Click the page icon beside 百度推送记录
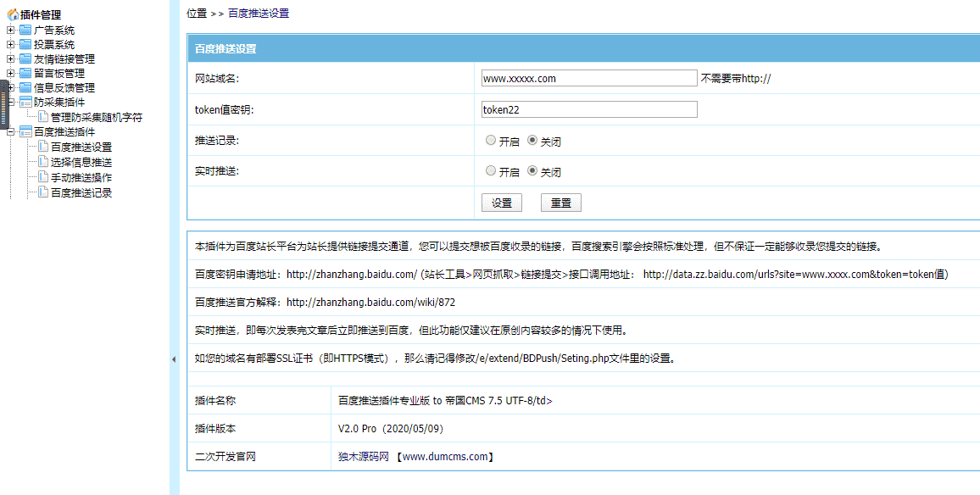Screen dimensions: 980x495 click(43, 192)
